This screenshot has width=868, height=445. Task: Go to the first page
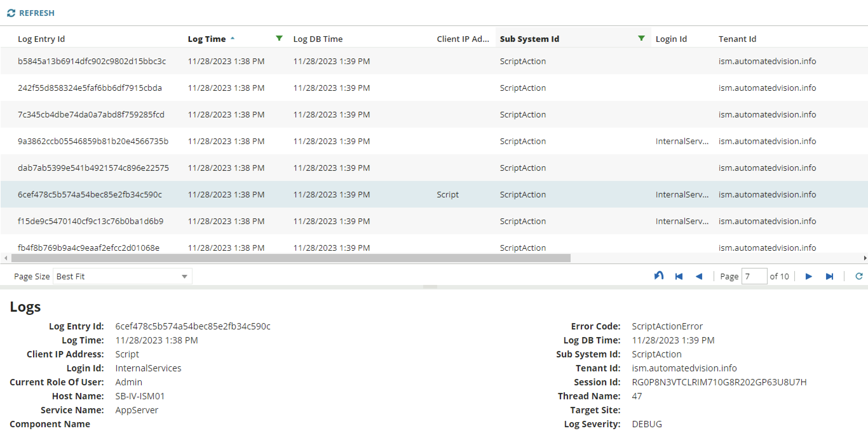click(679, 276)
